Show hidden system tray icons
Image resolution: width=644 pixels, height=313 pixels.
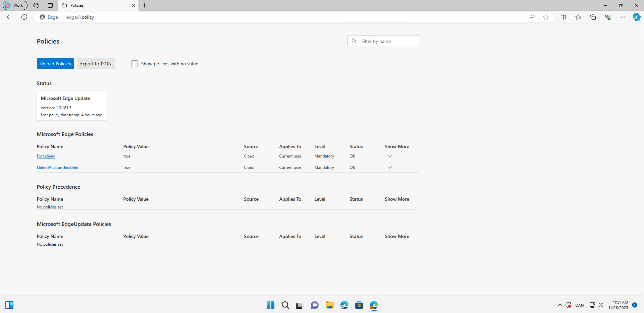pos(560,305)
